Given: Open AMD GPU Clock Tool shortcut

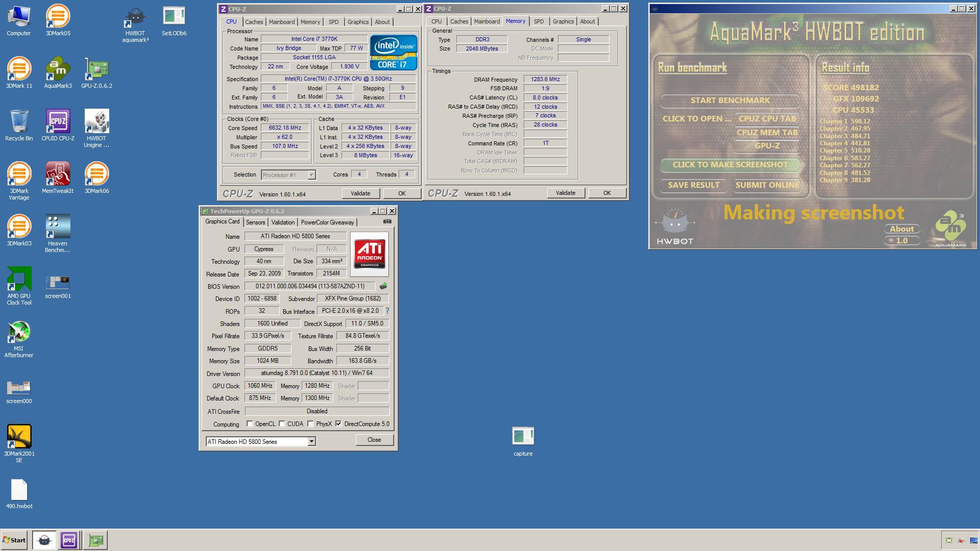Looking at the screenshot, I should coord(19,286).
